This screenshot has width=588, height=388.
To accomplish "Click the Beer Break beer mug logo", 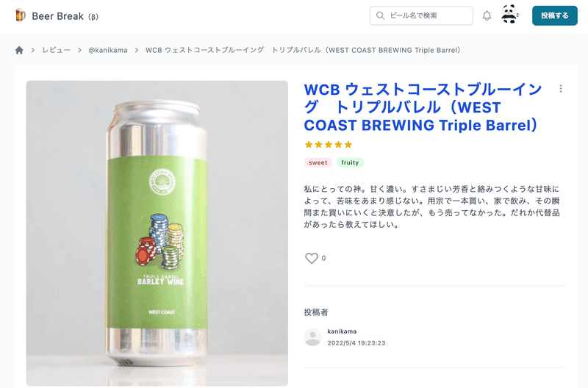I will point(21,15).
